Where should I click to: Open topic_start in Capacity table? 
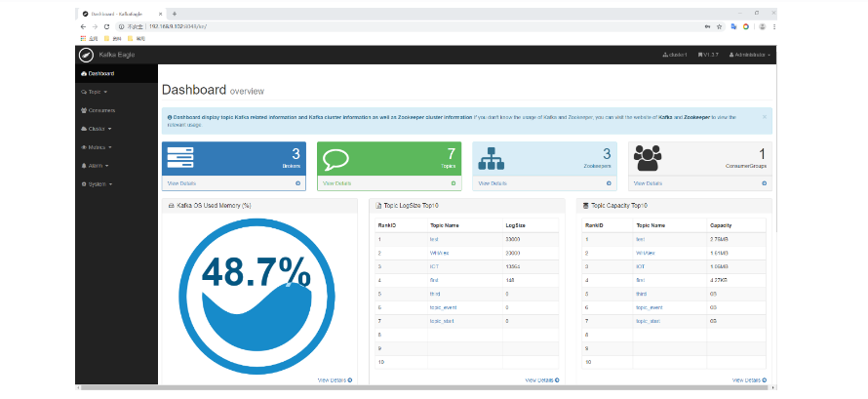pos(649,321)
